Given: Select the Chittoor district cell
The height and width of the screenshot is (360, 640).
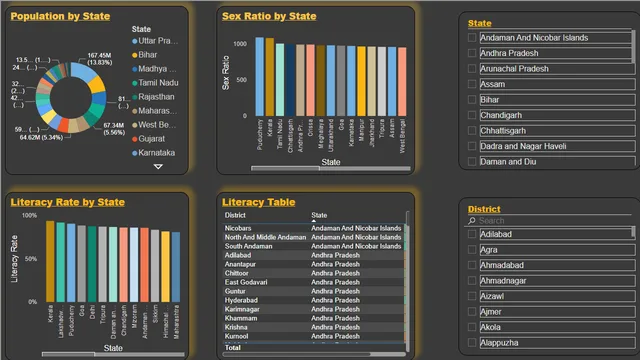Looking at the screenshot, I should [236, 273].
